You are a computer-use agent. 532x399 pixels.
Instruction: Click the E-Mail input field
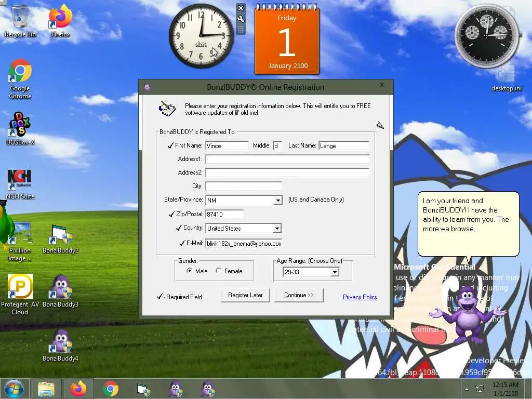(x=244, y=243)
